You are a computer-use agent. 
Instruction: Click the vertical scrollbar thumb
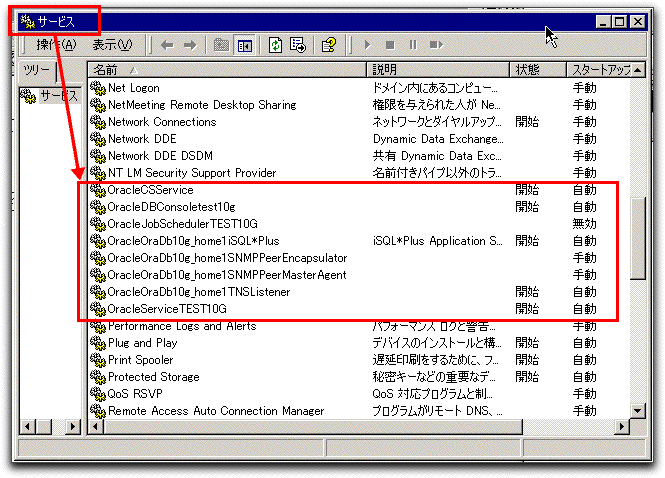pyautogui.click(x=637, y=238)
